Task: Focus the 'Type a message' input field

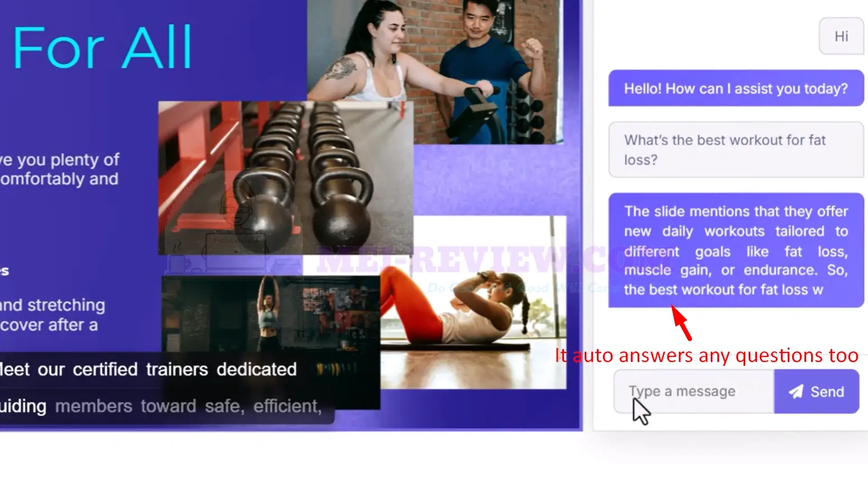Action: [x=694, y=392]
